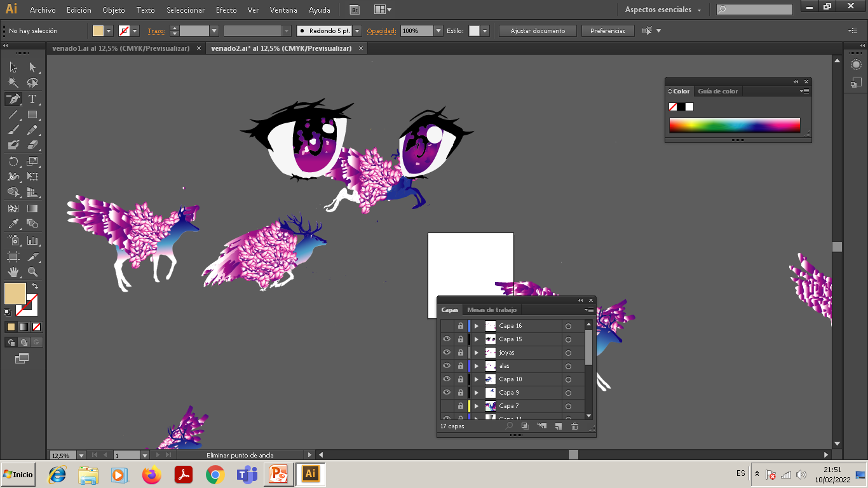This screenshot has height=488, width=868.
Task: Select the Scale tool
Action: 32,161
